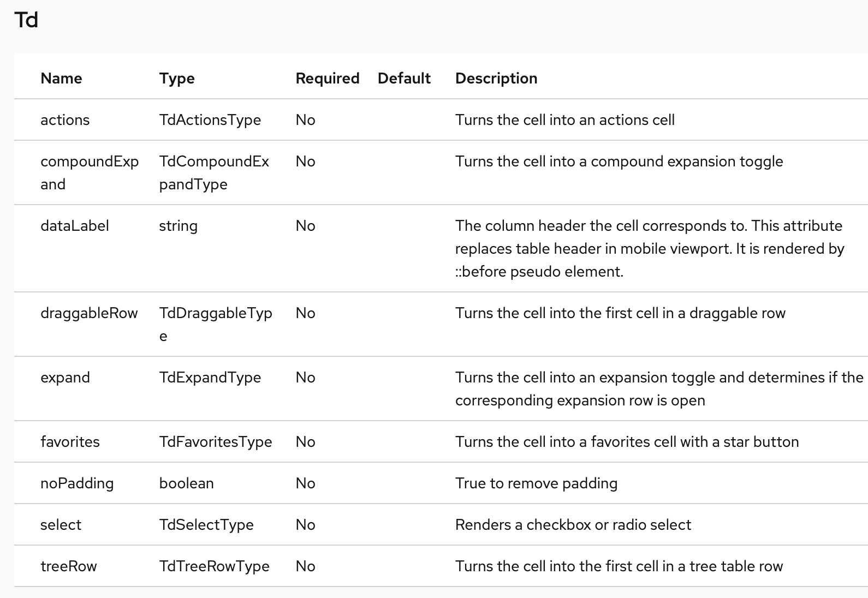Click the TdExpandType type text
Viewport: 868px width, 598px height.
pyautogui.click(x=210, y=377)
